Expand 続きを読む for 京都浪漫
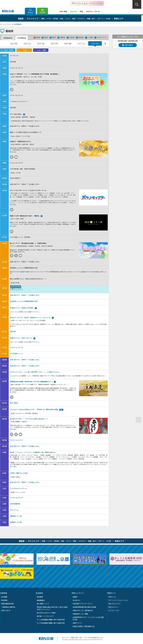 (13, 392)
